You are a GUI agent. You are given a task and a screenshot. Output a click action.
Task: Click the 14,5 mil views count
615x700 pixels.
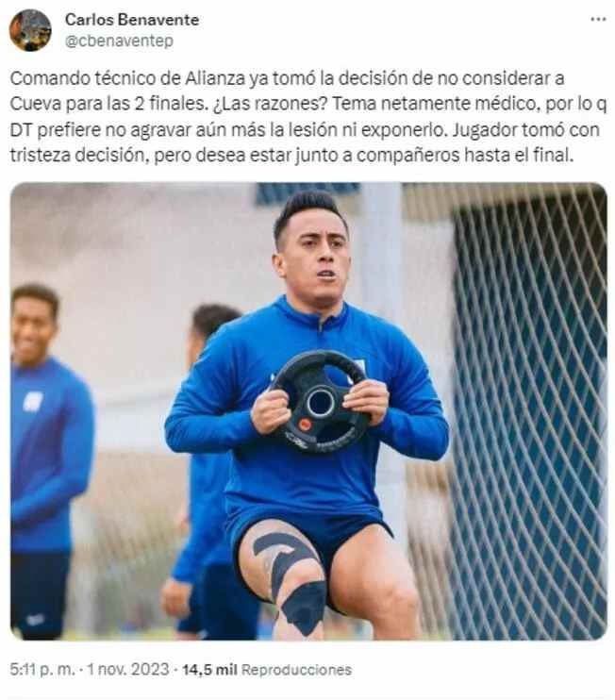[209, 669]
